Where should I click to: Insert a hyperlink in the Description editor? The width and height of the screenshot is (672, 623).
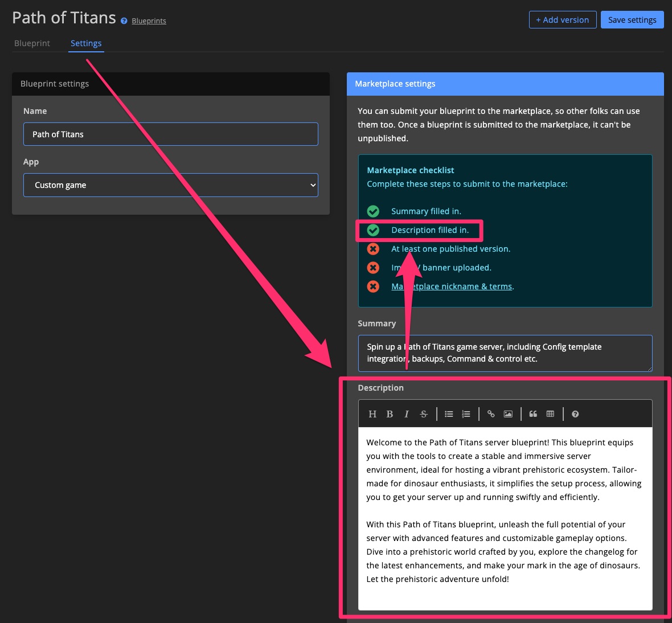click(491, 414)
